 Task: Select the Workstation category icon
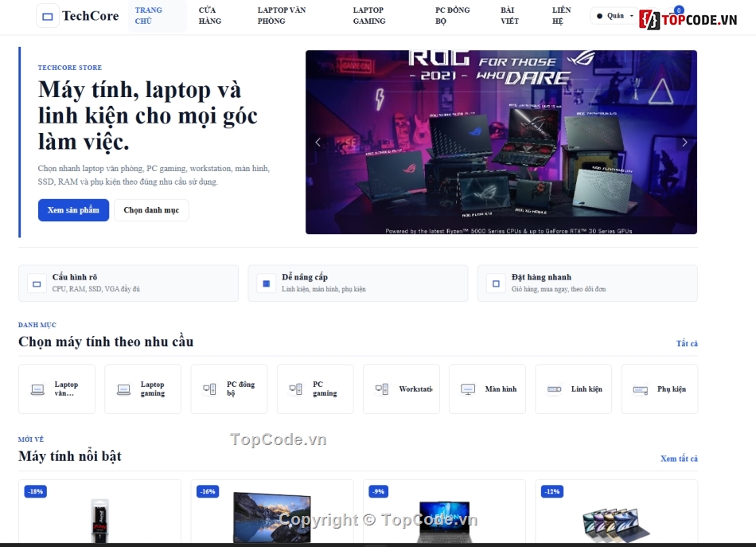(382, 389)
